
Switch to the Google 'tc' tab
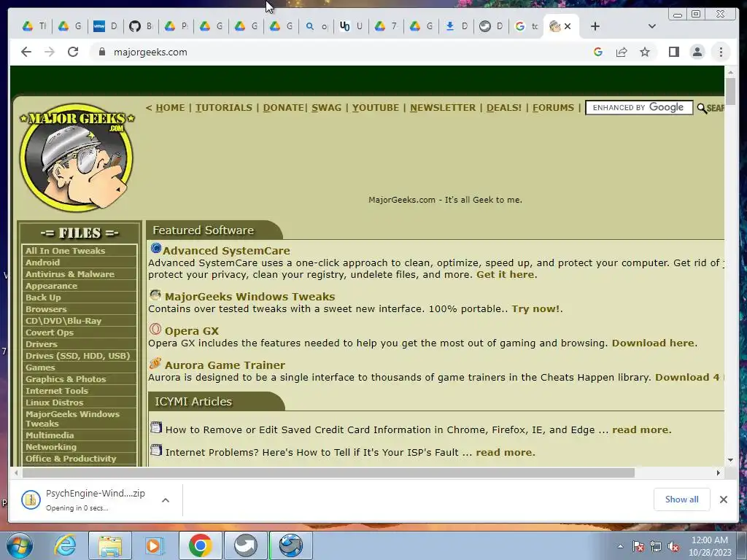click(x=527, y=26)
